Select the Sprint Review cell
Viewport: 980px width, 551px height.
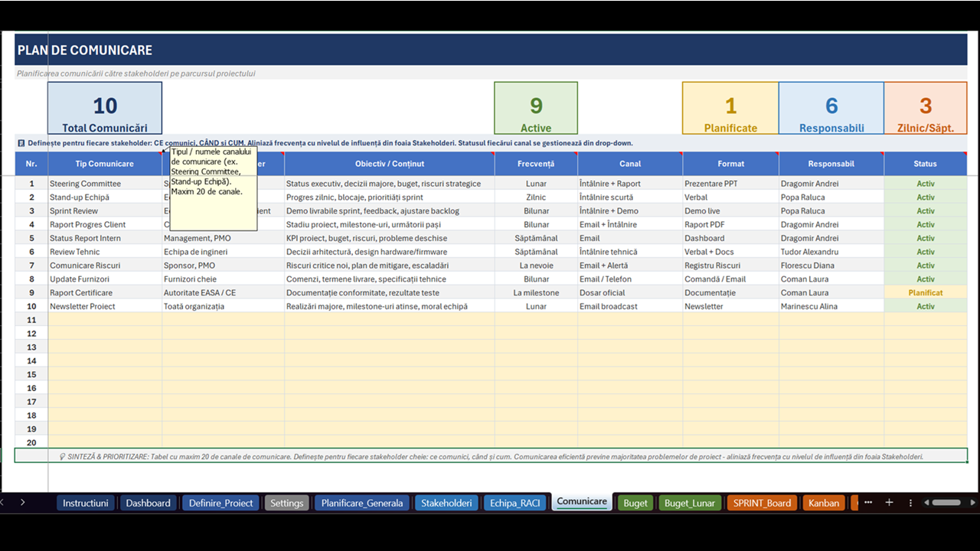coord(105,211)
